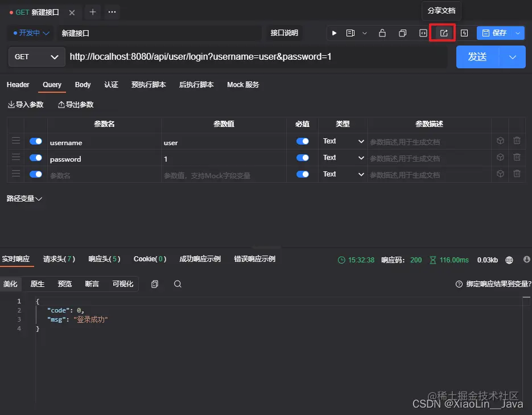Viewport: 532px width, 415px height.
Task: Click the share document icon
Action: pos(444,33)
